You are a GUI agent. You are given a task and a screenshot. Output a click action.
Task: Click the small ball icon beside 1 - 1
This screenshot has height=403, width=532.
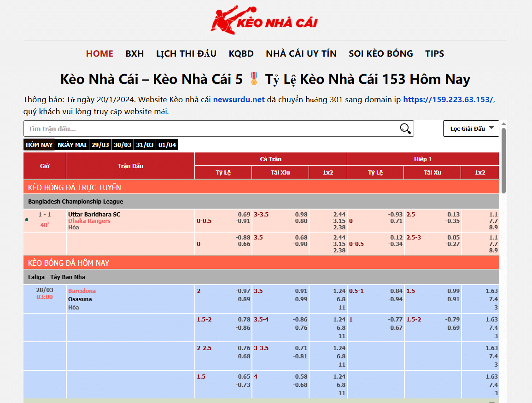pyautogui.click(x=27, y=220)
